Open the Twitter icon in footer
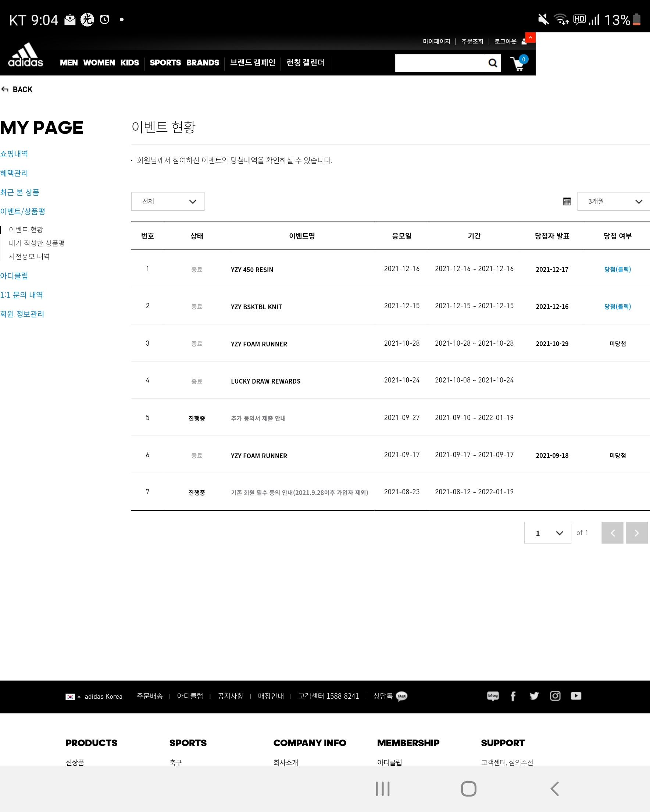 (x=534, y=696)
